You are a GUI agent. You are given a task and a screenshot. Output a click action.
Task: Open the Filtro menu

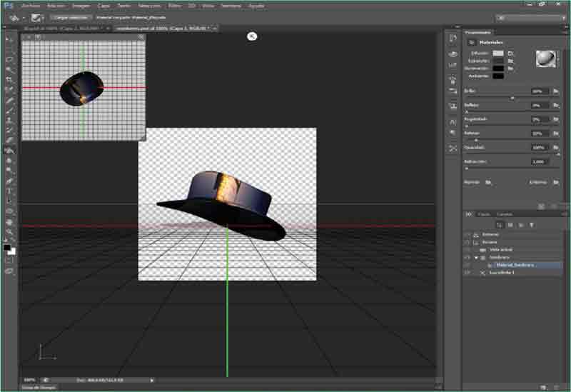[x=175, y=5]
